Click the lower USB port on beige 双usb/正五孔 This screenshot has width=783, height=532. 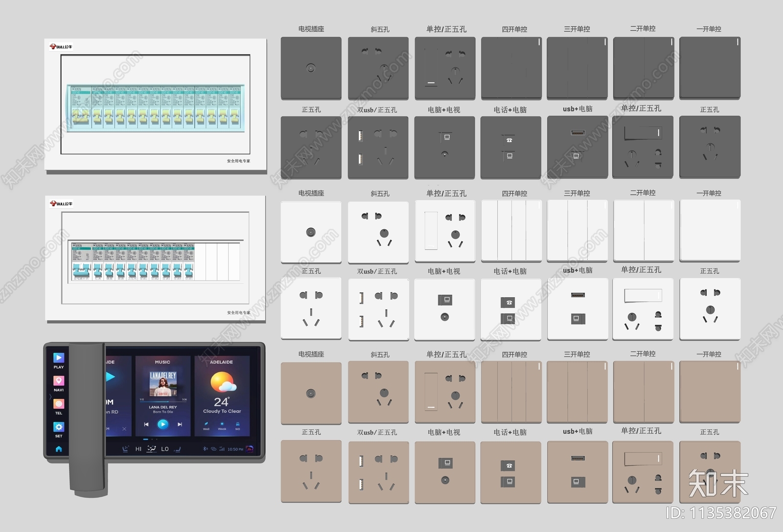click(361, 485)
